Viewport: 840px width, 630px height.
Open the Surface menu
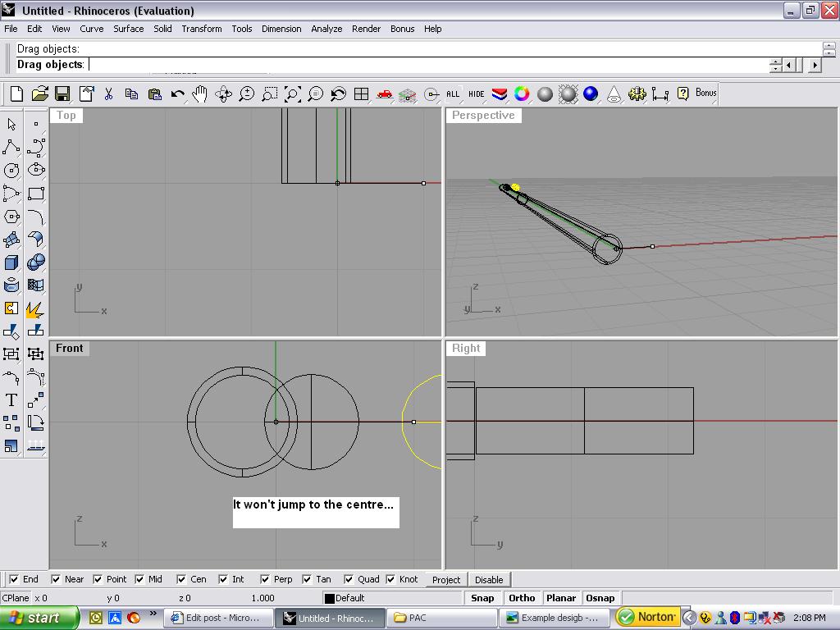tap(128, 29)
